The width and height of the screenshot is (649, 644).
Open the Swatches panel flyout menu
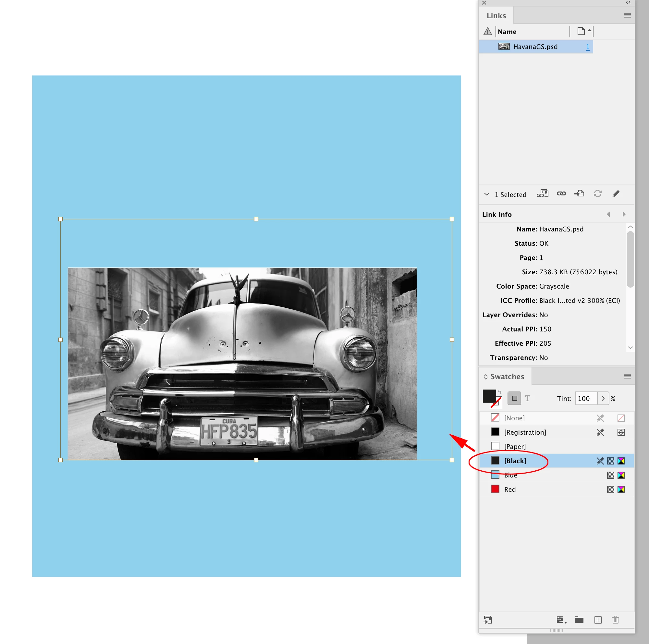pos(627,376)
